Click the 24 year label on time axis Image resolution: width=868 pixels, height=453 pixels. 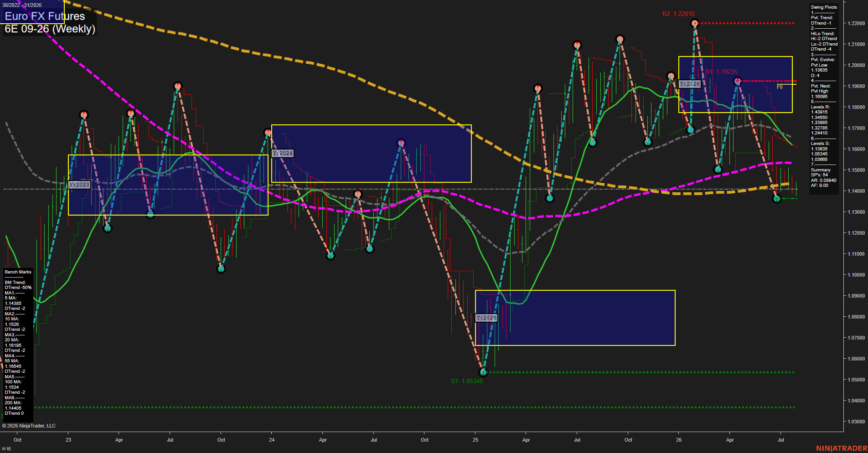pyautogui.click(x=272, y=440)
